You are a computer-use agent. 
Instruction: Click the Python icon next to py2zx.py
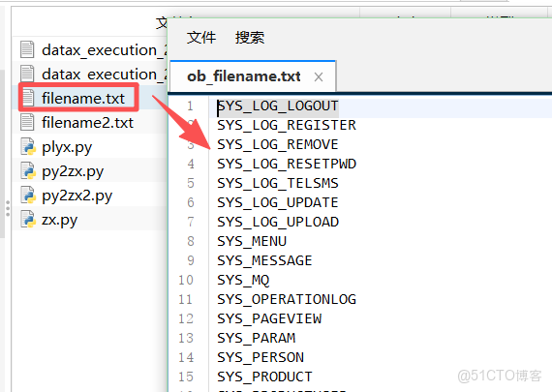pos(28,171)
